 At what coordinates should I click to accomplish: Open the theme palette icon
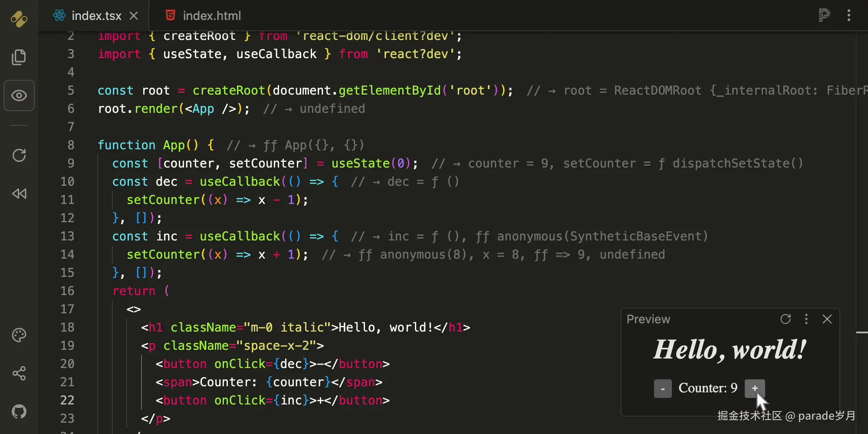19,335
